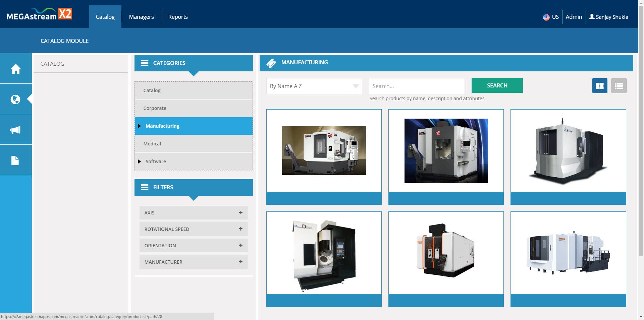Click the Manufacturing tag icon

271,63
